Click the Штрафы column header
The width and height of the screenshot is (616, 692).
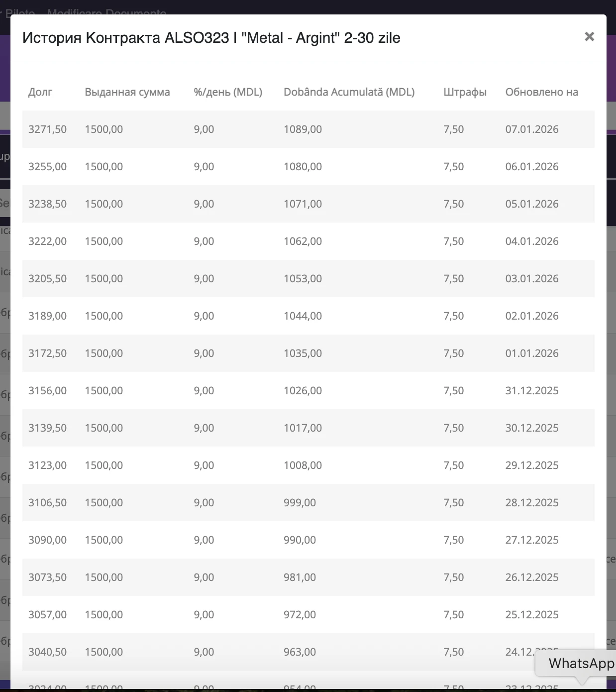[465, 92]
